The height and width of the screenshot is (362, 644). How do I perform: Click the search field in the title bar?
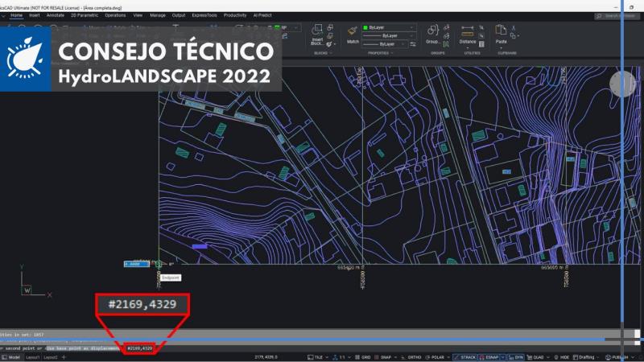click(x=616, y=15)
